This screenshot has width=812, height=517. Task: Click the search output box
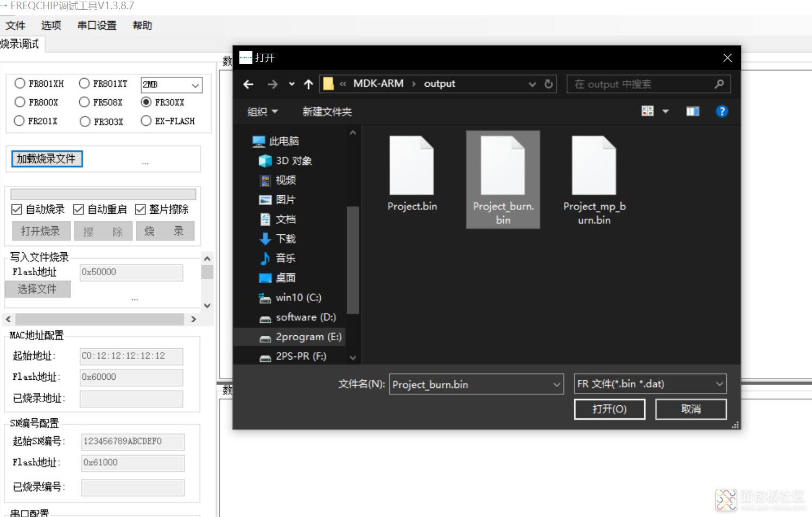pos(649,84)
